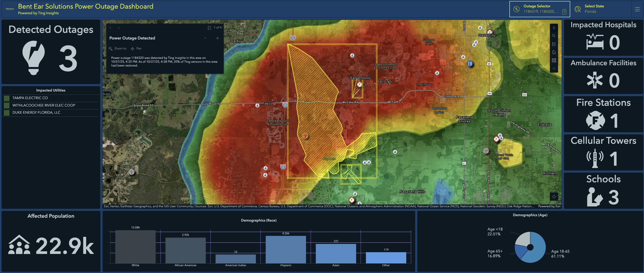
Task: Open the Basemap gallery tool
Action: [x=554, y=60]
